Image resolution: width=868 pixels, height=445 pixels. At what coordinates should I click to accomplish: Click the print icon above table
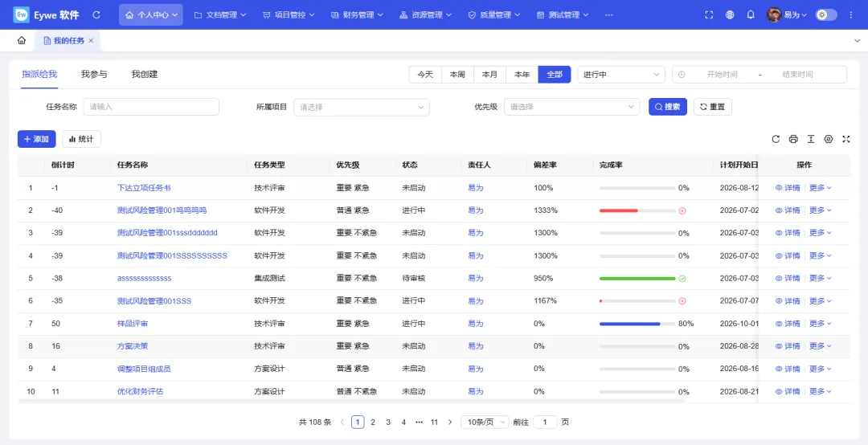pos(793,139)
